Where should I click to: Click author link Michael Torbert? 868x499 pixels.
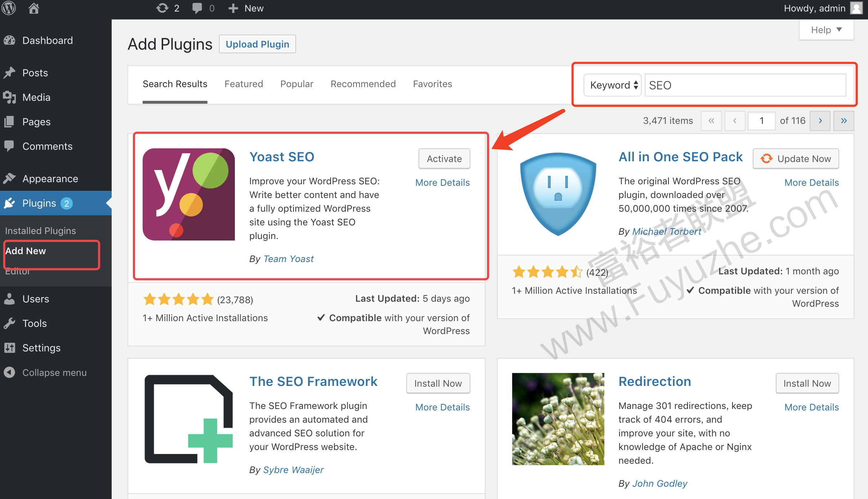click(x=667, y=231)
